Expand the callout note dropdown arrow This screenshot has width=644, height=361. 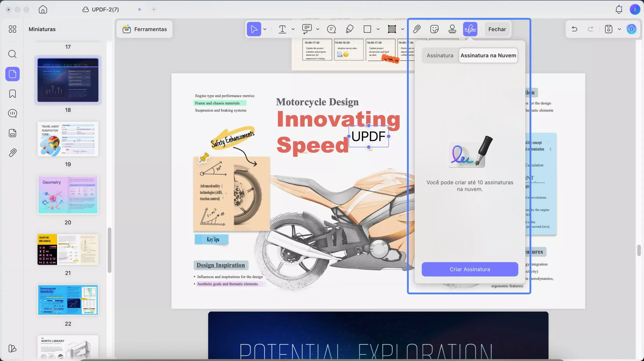(x=318, y=29)
